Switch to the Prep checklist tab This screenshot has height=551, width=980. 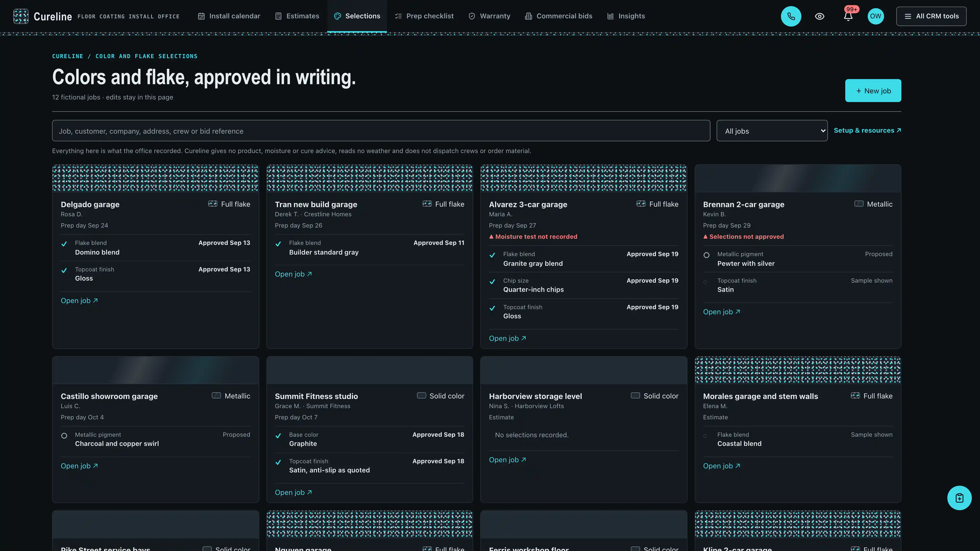pyautogui.click(x=424, y=16)
